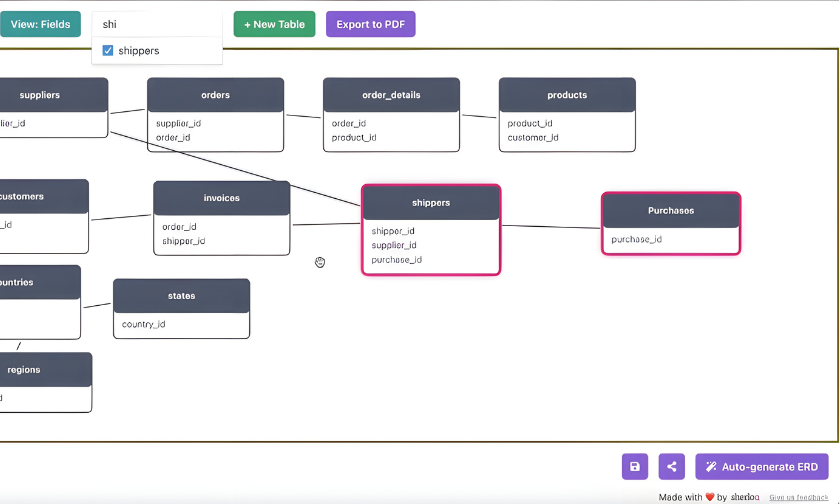Viewport: 840px width, 504px height.
Task: Click the + New Table button
Action: tap(274, 24)
